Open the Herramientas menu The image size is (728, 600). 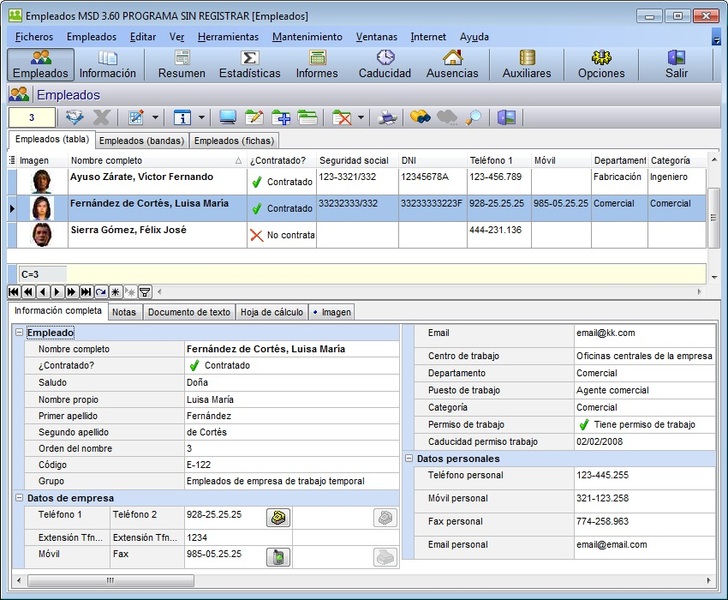(228, 37)
